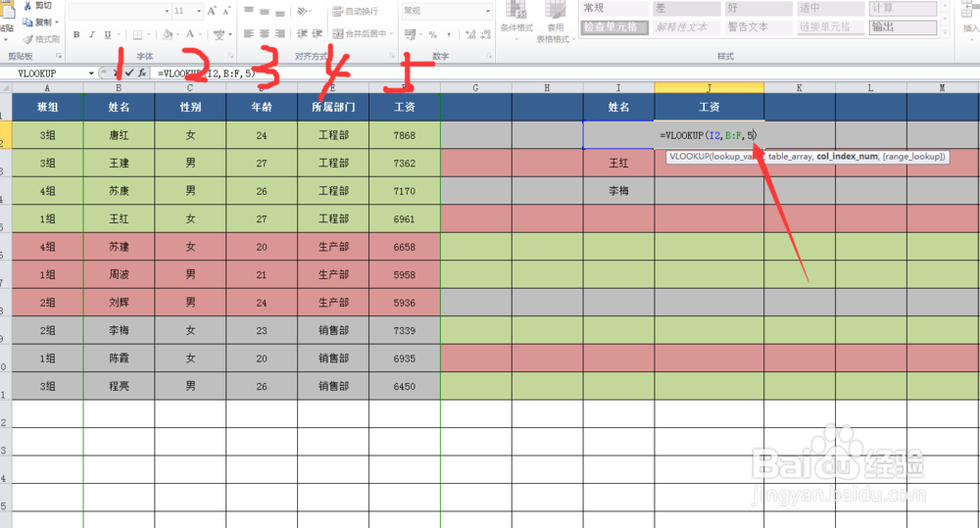This screenshot has width=980, height=528.
Task: Open Clipboard (剪贴板) dialog launcher
Action: [59, 56]
